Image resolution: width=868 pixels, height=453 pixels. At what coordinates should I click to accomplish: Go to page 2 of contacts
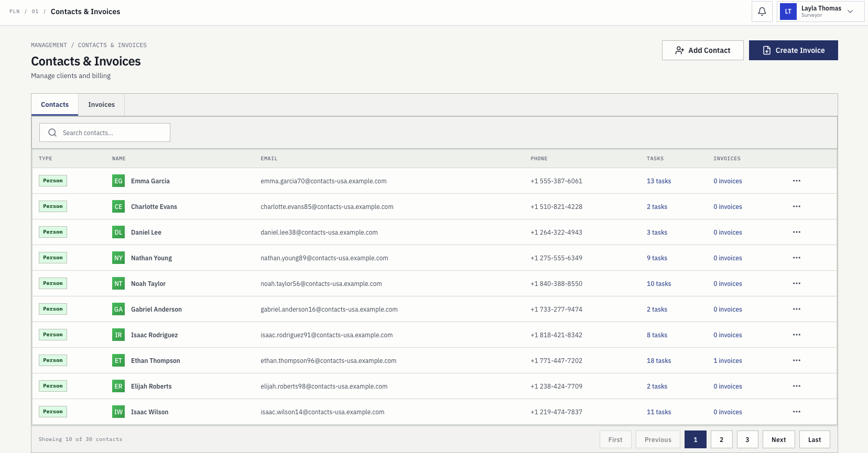point(721,439)
